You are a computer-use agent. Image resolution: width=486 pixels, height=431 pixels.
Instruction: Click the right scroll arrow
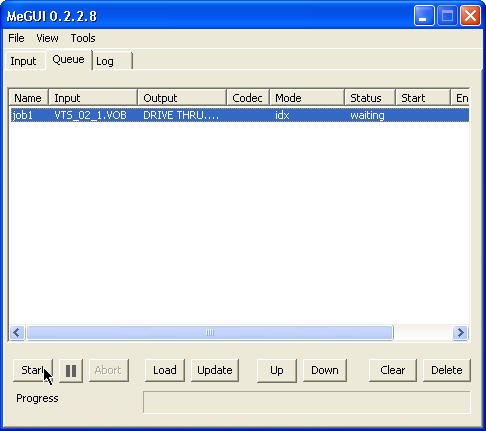click(x=461, y=332)
